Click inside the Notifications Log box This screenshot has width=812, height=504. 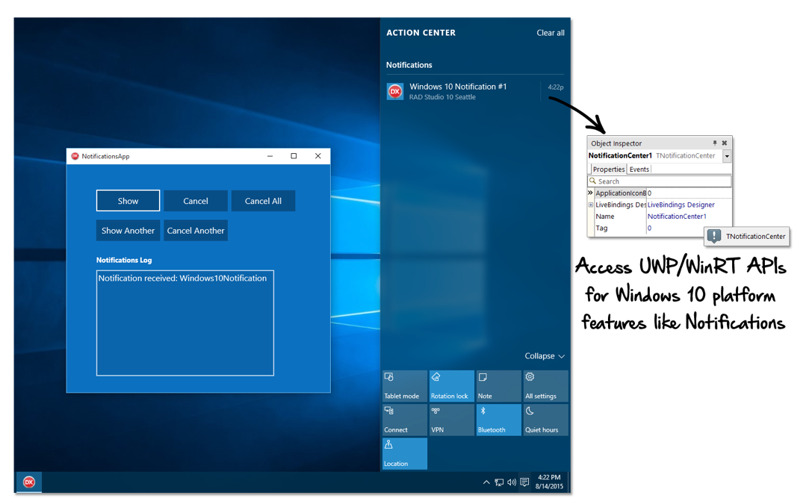(x=185, y=323)
